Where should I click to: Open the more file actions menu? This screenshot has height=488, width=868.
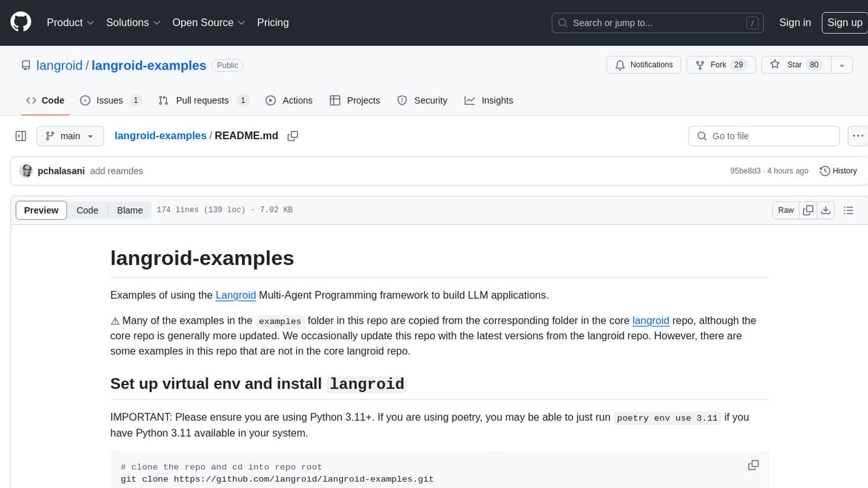(858, 136)
